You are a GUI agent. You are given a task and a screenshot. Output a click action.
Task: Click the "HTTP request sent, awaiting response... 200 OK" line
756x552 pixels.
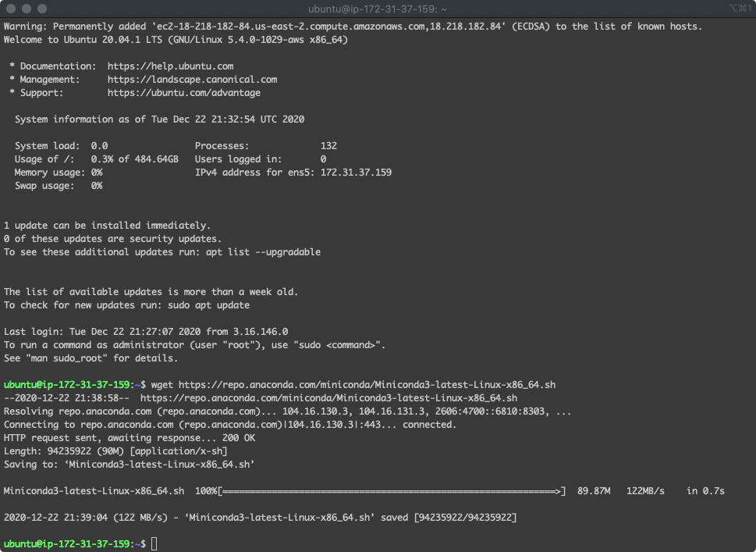tap(130, 438)
